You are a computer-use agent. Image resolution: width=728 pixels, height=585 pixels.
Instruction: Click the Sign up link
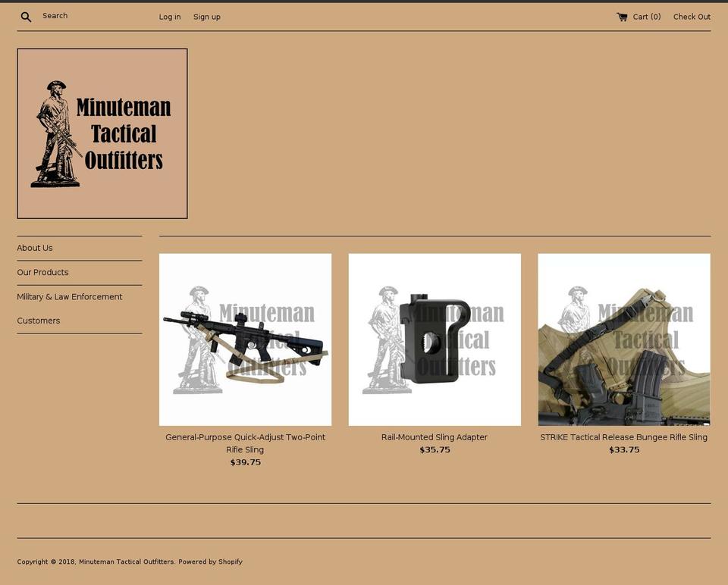pyautogui.click(x=206, y=16)
